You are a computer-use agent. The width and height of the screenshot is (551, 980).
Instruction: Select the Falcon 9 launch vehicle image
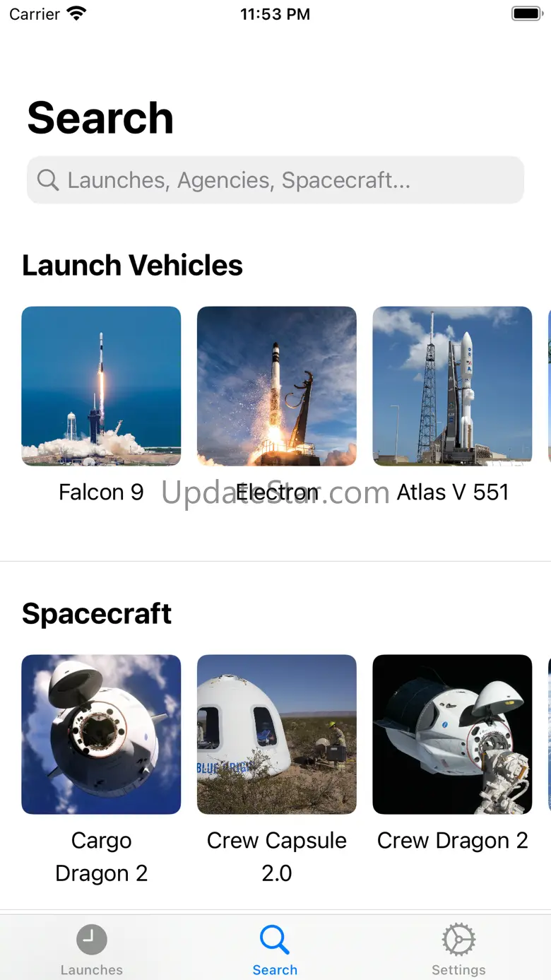[x=101, y=386]
